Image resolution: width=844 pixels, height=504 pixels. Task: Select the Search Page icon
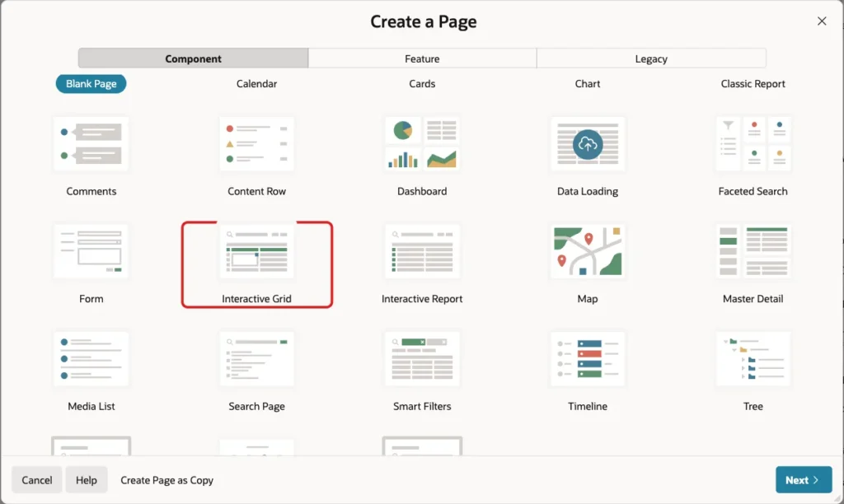257,359
